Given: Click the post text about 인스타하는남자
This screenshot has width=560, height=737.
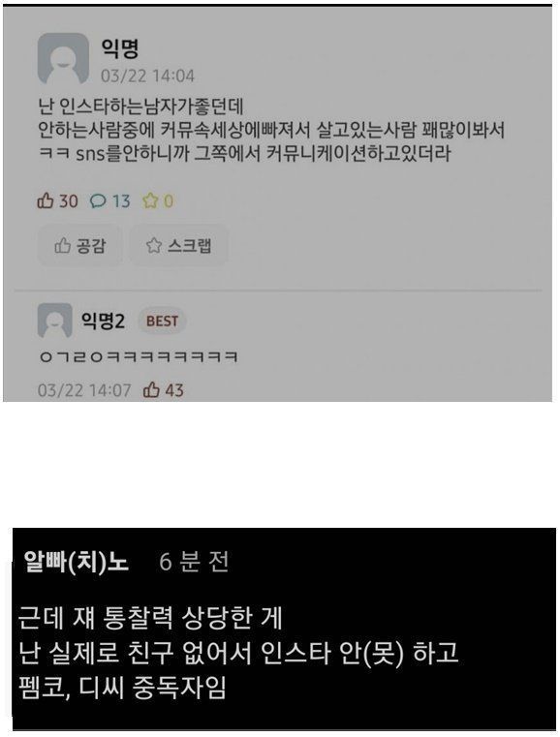Looking at the screenshot, I should [x=271, y=130].
